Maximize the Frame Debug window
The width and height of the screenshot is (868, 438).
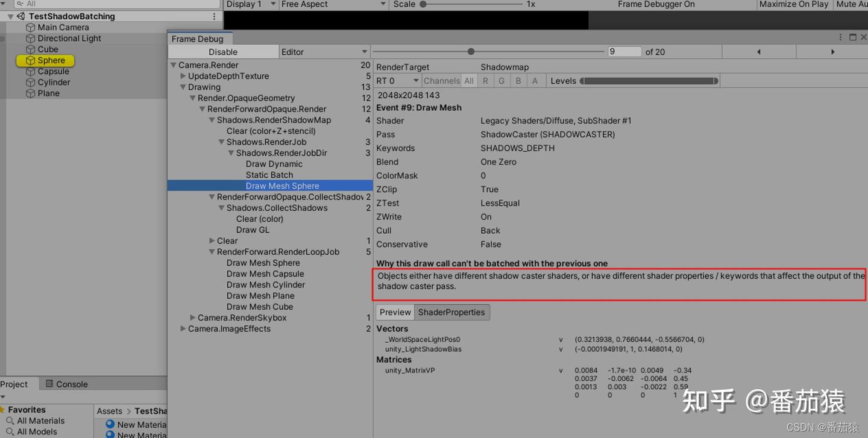click(852, 37)
